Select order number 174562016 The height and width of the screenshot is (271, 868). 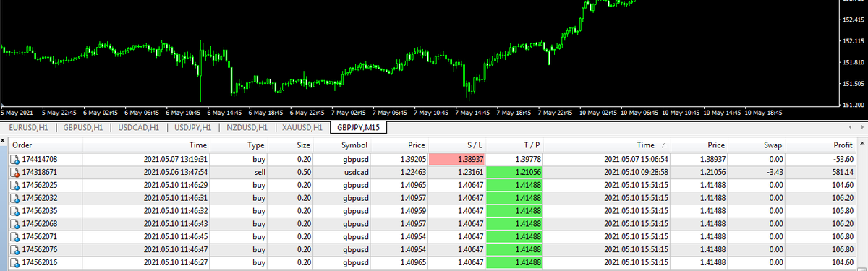(40, 262)
